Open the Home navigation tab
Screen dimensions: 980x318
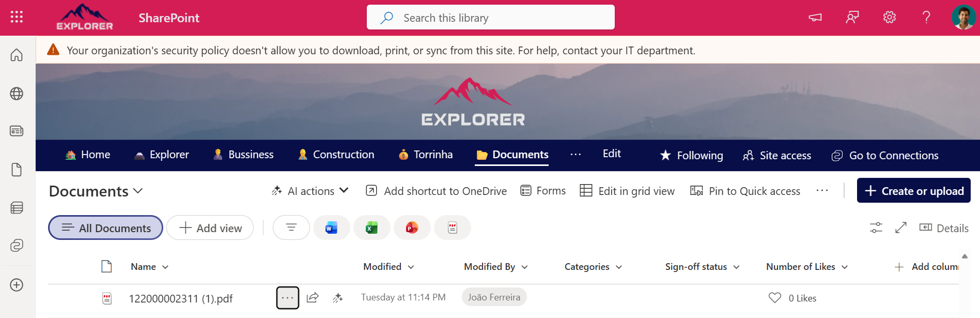pos(88,155)
